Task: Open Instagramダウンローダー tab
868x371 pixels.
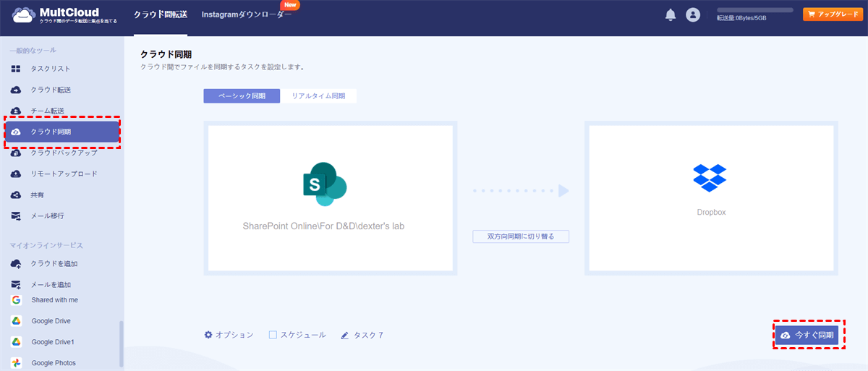Action: (247, 14)
